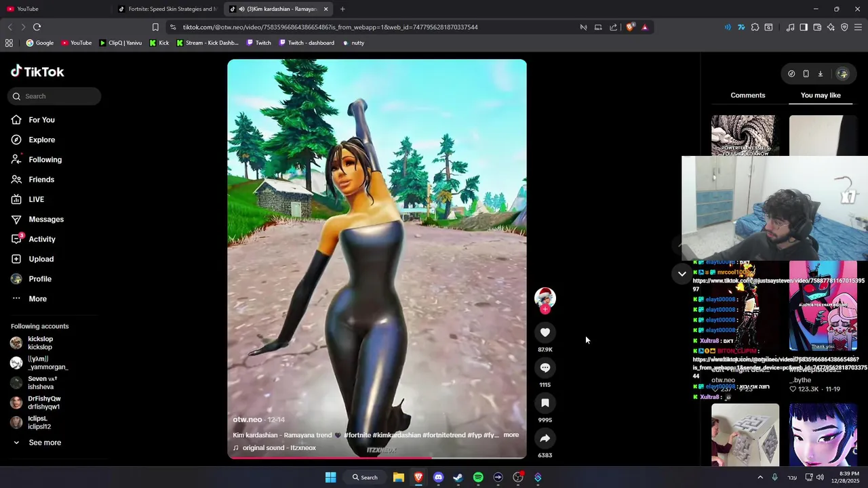
Task: Open the Following feed
Action: pyautogui.click(x=45, y=159)
